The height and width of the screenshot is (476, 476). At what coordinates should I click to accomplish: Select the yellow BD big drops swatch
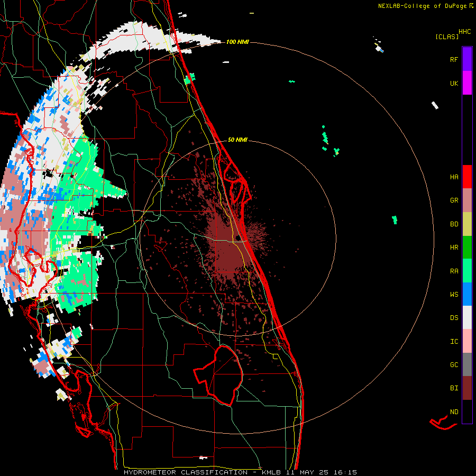tap(467, 224)
